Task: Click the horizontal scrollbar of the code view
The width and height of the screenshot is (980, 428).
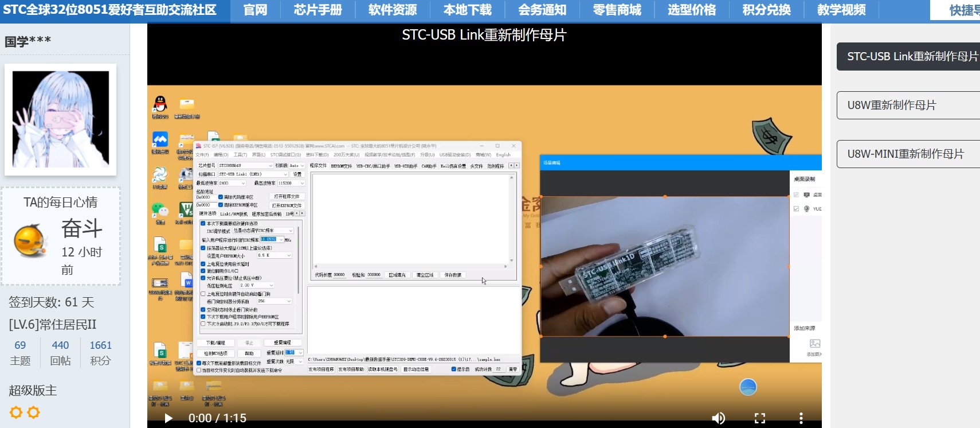Action: tap(410, 266)
